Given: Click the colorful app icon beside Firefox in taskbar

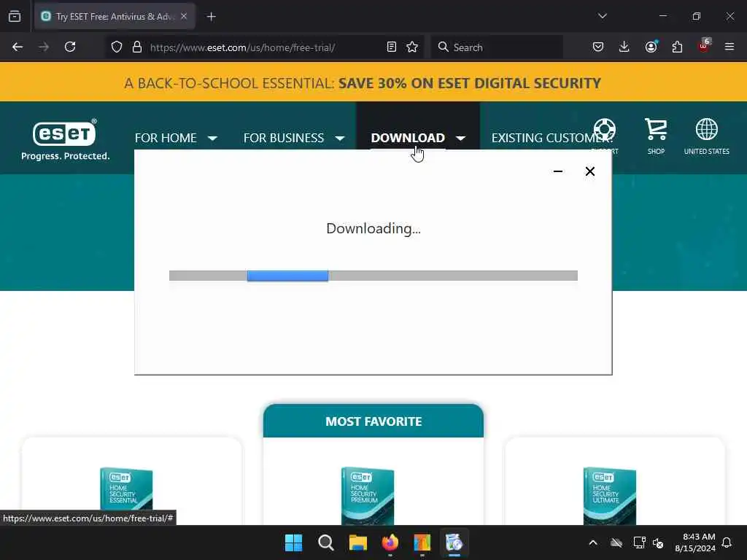Looking at the screenshot, I should pos(422,542).
